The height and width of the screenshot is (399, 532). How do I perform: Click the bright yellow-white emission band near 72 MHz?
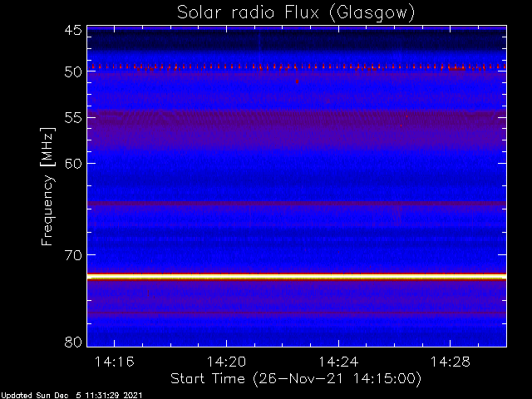tap(297, 277)
